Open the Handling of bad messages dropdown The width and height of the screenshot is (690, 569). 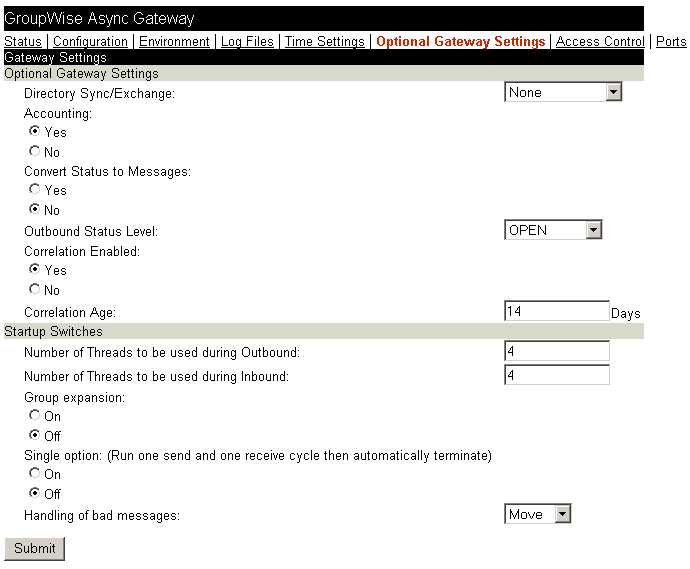(538, 514)
